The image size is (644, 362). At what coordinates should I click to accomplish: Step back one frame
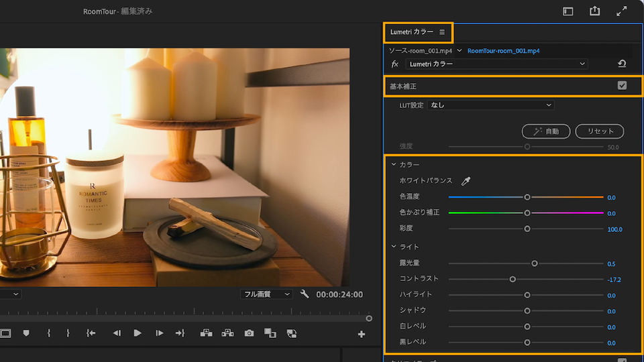[117, 333]
